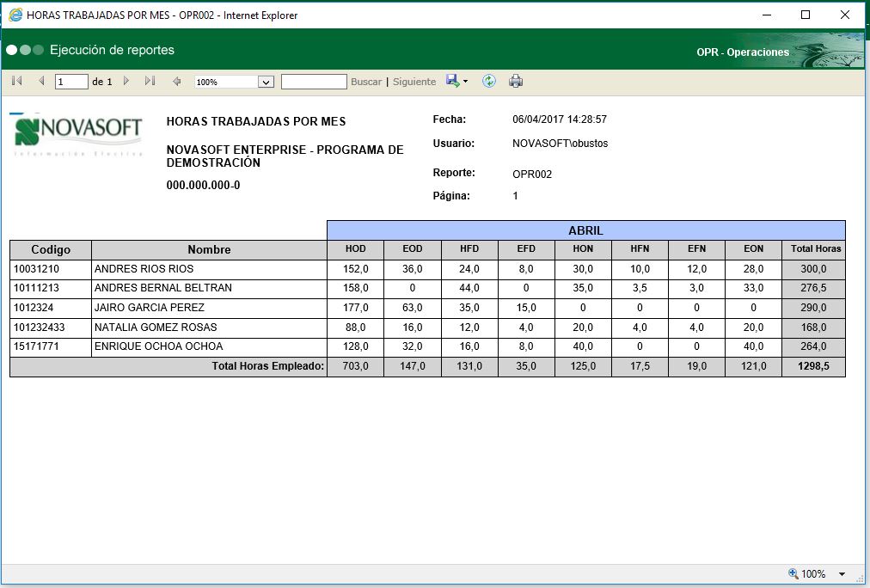
Task: Click the EFD column header
Action: tap(526, 249)
